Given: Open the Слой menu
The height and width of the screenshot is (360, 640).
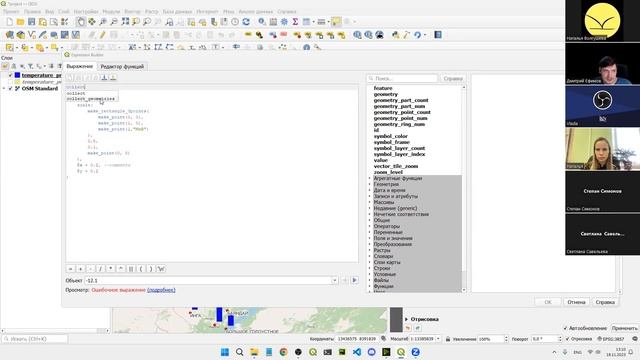Looking at the screenshot, I should 64,11.
